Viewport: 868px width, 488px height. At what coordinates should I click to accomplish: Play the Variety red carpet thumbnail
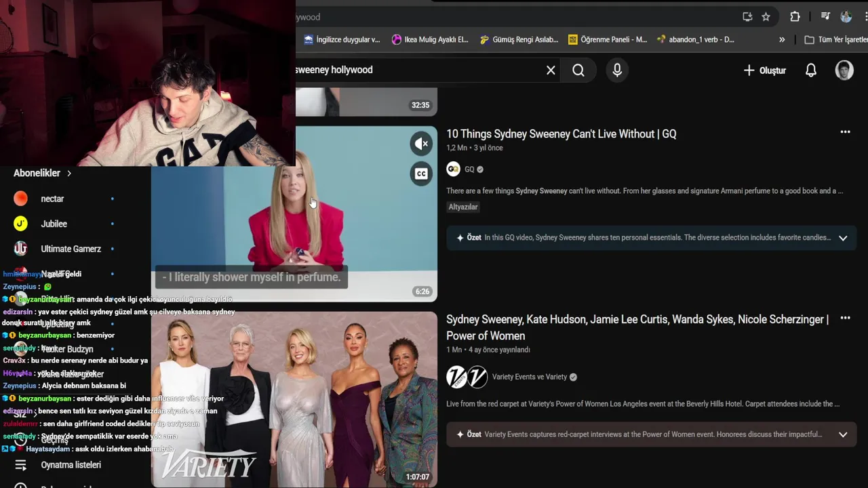[294, 399]
